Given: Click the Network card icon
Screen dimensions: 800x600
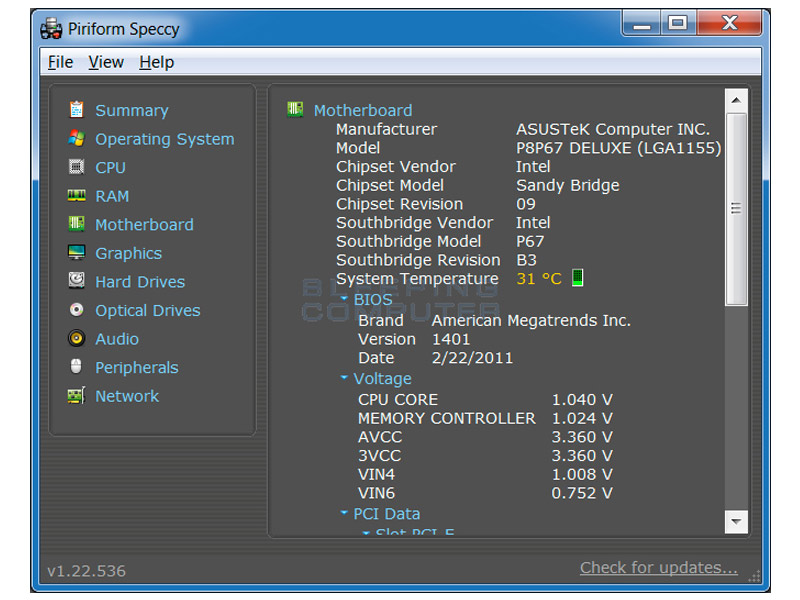Looking at the screenshot, I should pyautogui.click(x=77, y=395).
